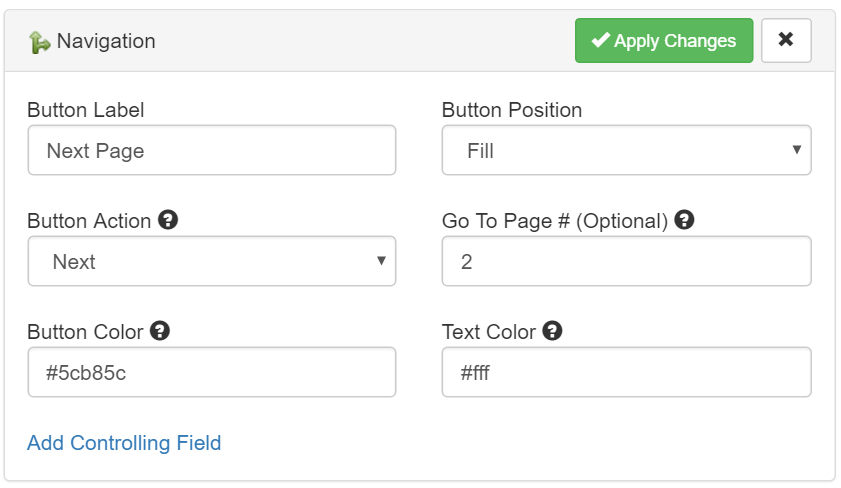Click the Apply Changes button
Viewport: 841px width, 488px height.
click(664, 41)
